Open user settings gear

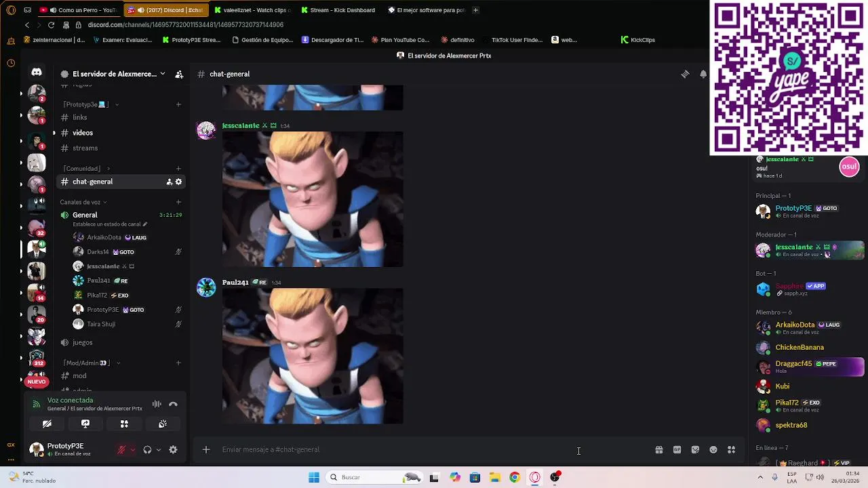173,449
